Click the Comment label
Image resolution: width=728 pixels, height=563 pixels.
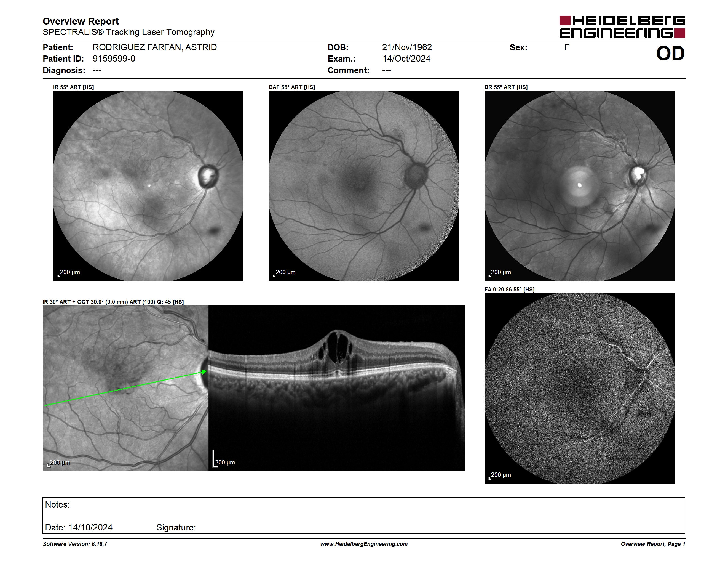coord(348,70)
